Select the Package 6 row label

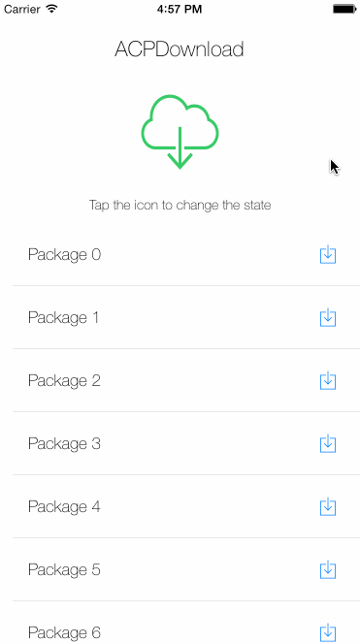[x=64, y=633]
